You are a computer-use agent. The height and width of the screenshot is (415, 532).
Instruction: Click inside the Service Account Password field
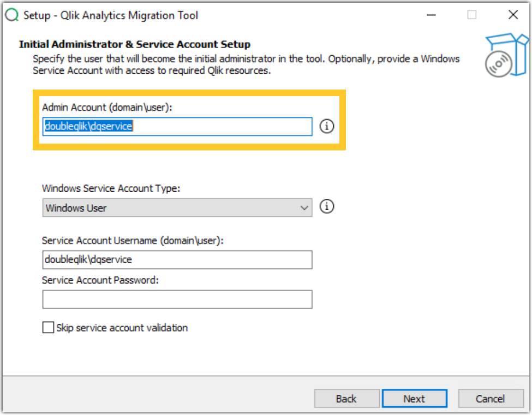[177, 299]
